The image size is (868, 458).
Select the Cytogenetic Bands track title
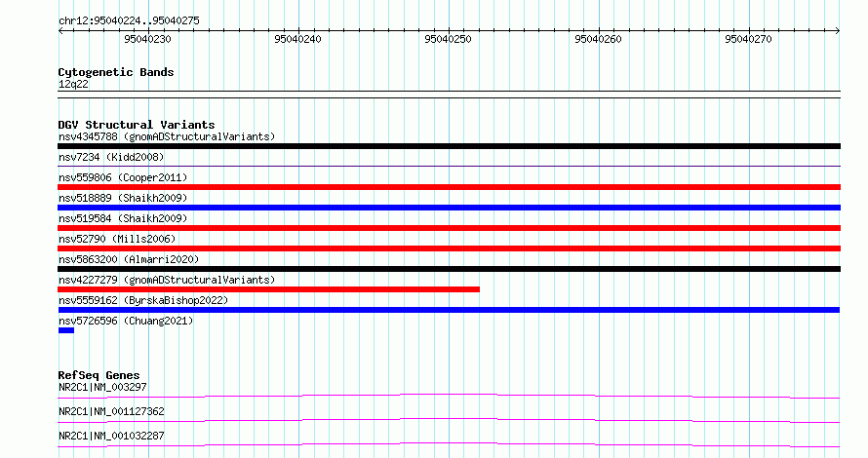(x=116, y=72)
